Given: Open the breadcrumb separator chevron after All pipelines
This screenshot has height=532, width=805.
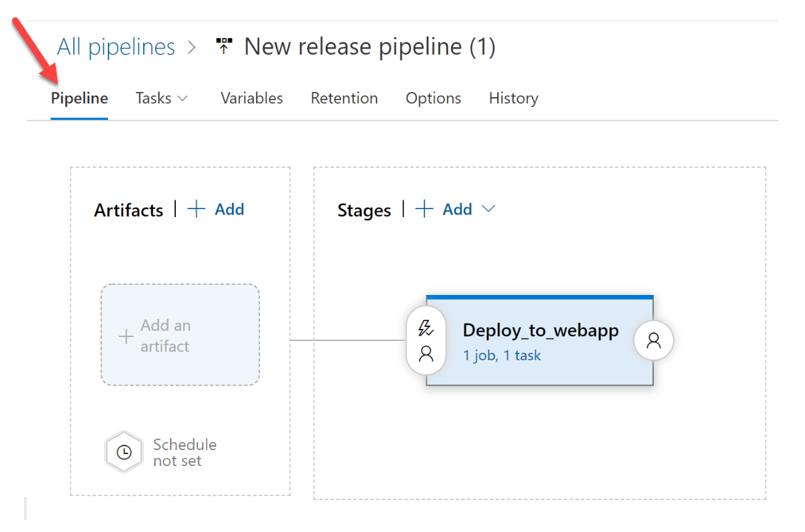Looking at the screenshot, I should (x=191, y=46).
